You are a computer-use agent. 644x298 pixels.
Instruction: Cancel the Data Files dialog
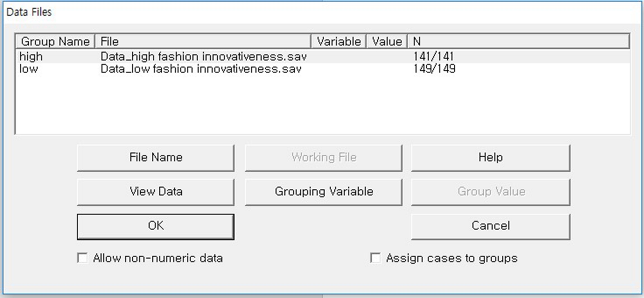490,226
